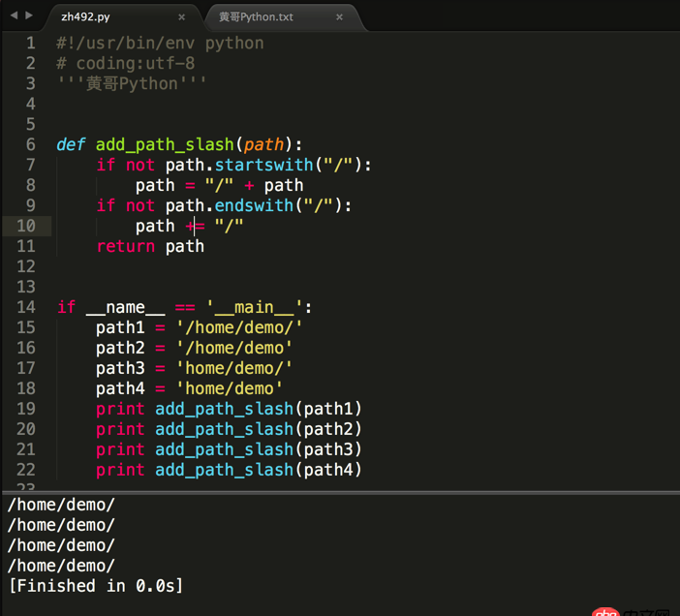
Task: Close the 黄哥Python.txt tab
Action: tap(339, 17)
